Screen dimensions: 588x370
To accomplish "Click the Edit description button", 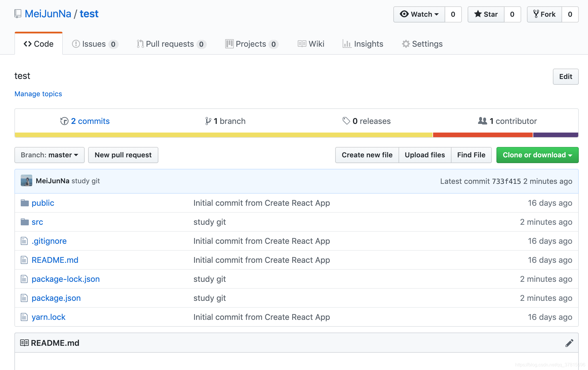I will tap(566, 77).
